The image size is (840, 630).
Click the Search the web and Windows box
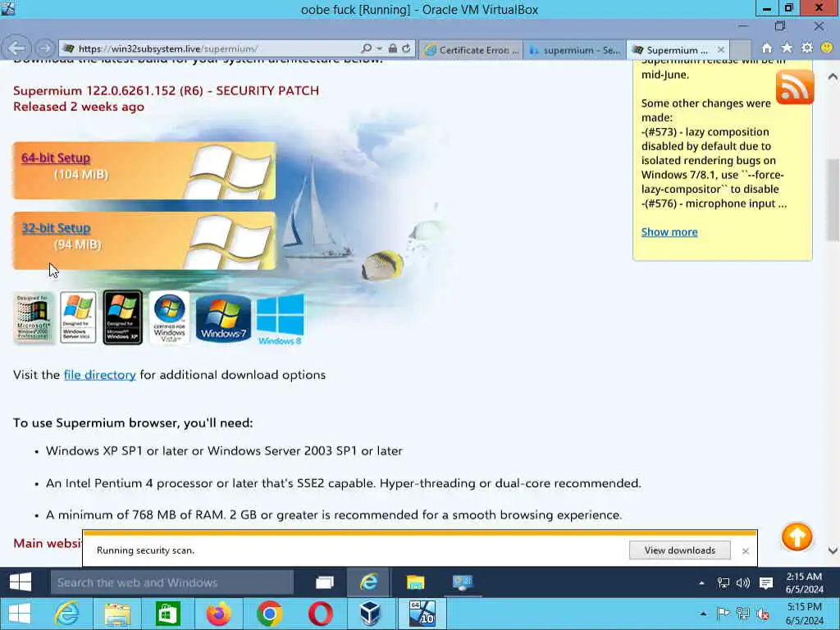pyautogui.click(x=172, y=582)
